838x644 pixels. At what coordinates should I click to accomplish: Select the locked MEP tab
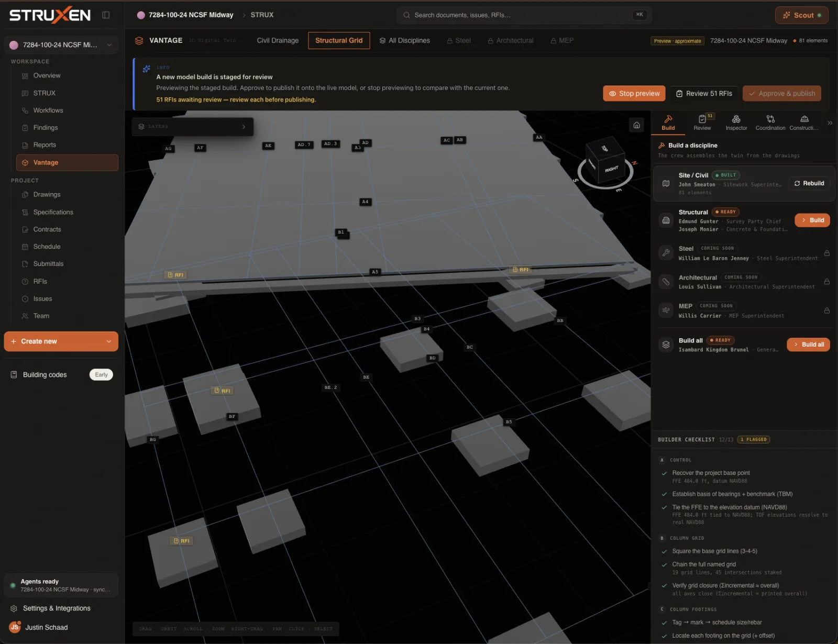[x=562, y=40]
